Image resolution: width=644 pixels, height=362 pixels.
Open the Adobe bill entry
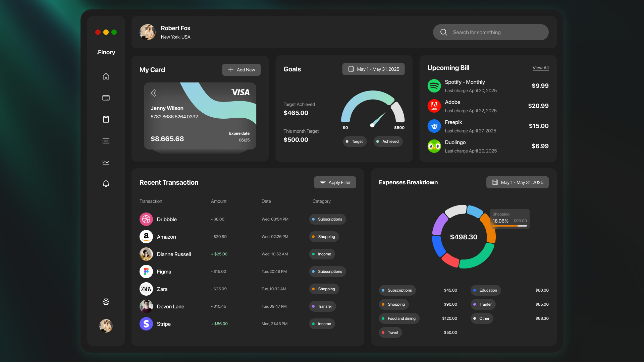pos(488,106)
